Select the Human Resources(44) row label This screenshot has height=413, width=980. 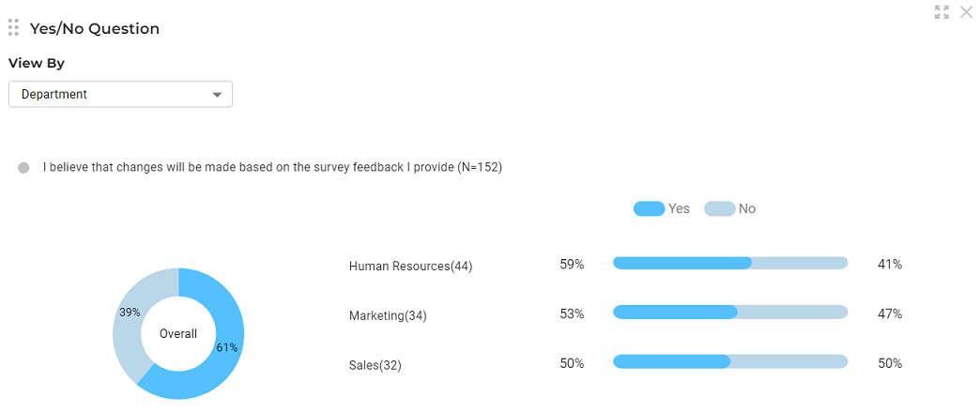[x=410, y=267]
